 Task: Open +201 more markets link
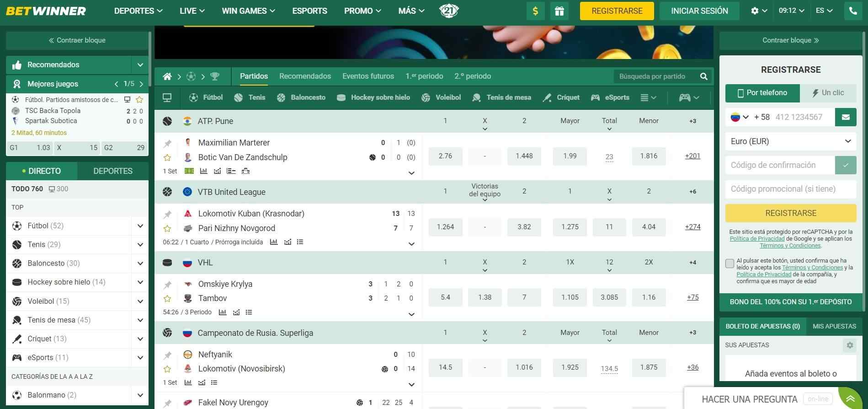click(692, 156)
